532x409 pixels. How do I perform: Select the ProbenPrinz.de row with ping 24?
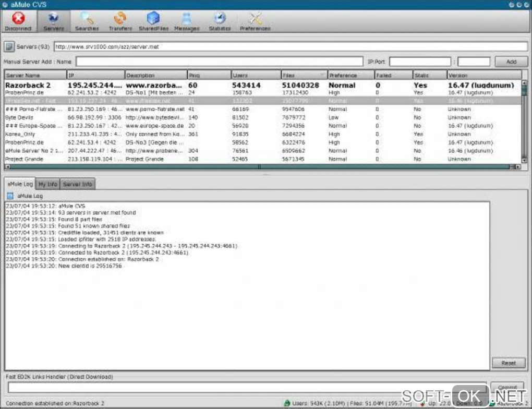pyautogui.click(x=263, y=93)
